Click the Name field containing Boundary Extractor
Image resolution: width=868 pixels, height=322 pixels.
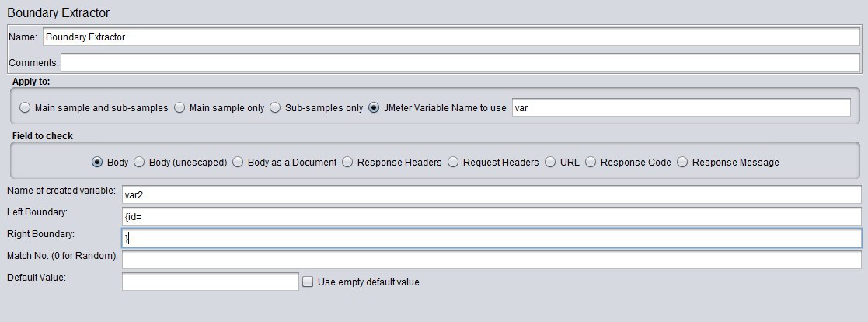[x=451, y=37]
